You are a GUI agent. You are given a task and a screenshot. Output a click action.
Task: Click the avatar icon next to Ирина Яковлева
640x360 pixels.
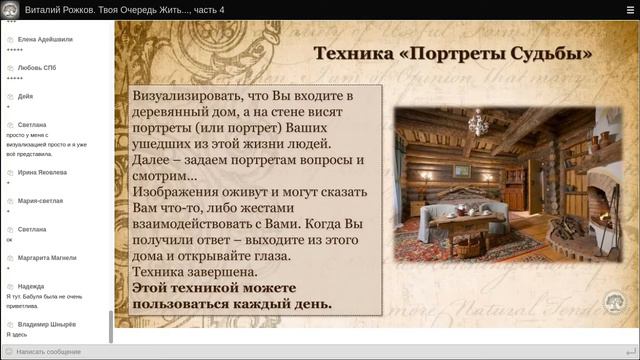tap(10, 173)
